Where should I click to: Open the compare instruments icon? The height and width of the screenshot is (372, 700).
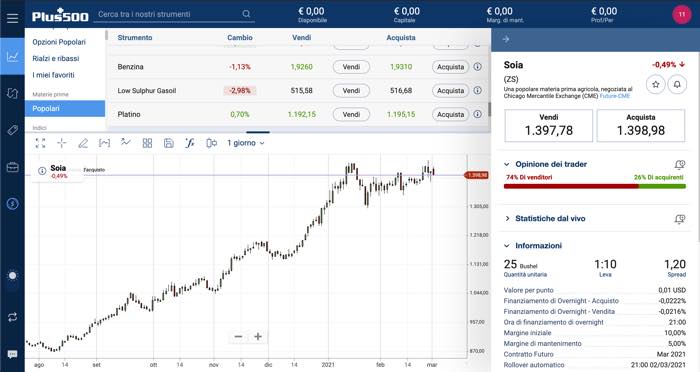[212, 143]
